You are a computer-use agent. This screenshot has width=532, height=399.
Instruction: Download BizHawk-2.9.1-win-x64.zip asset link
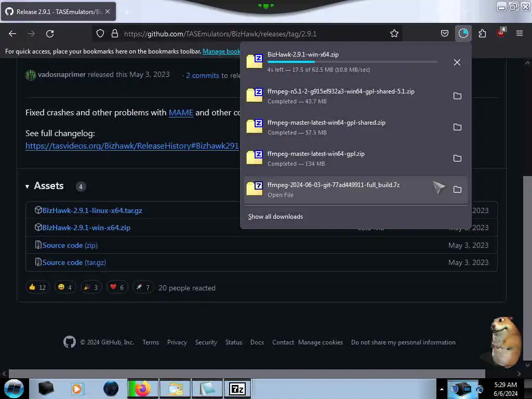86,228
